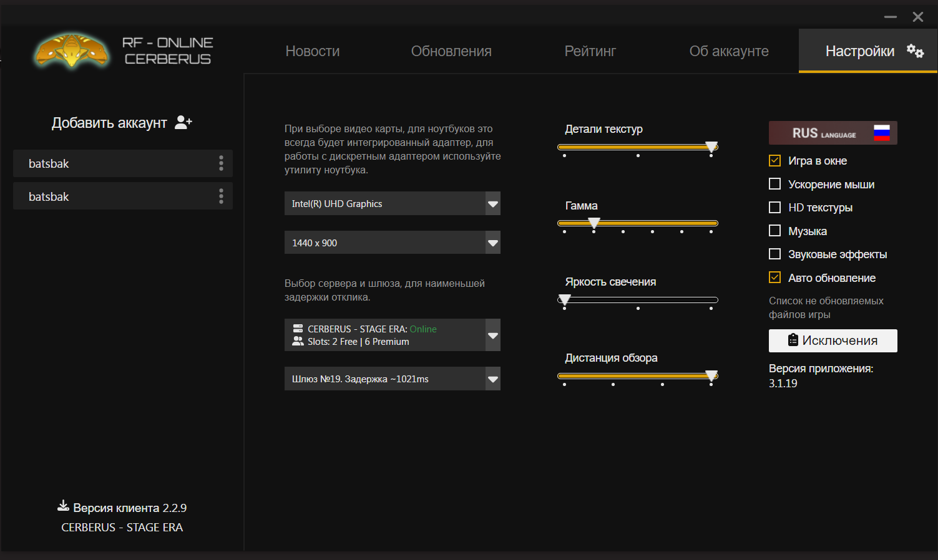Image resolution: width=938 pixels, height=560 pixels.
Task: Click the settings gears icon
Action: (x=915, y=51)
